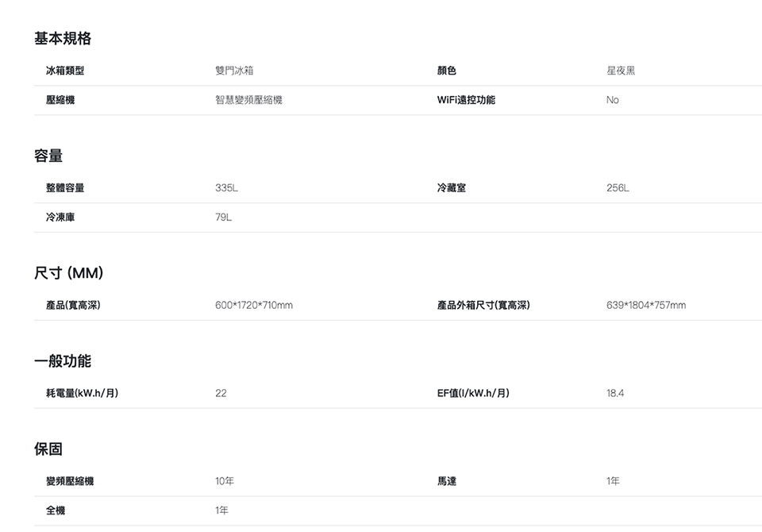Select the 335L overall capacity value

[226, 188]
